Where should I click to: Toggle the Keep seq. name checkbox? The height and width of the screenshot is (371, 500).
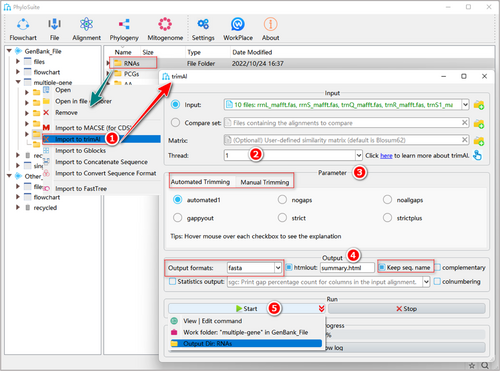382,267
